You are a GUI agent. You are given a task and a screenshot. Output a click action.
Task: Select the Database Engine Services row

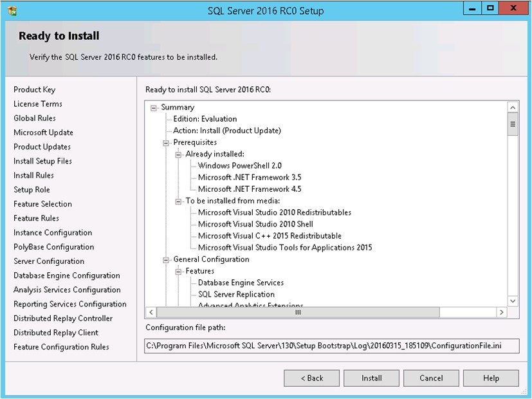pos(241,283)
